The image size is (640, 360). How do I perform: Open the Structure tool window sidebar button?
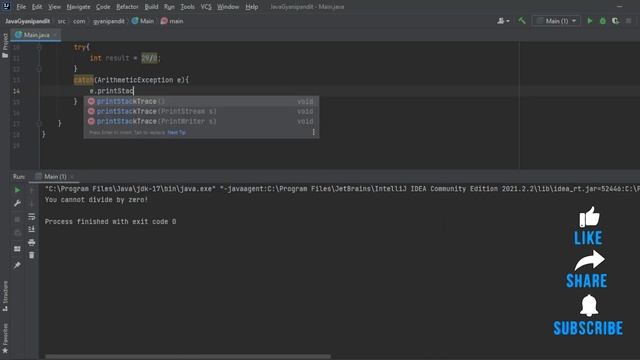tap(5, 296)
